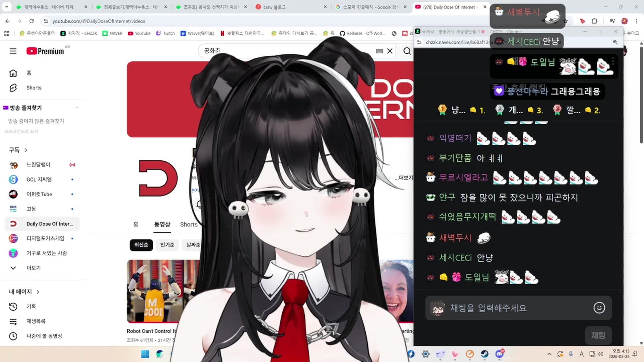Screen dimensions: 644x362
Task: Expand the 구독 section chevron
Action: pyautogui.click(x=26, y=150)
